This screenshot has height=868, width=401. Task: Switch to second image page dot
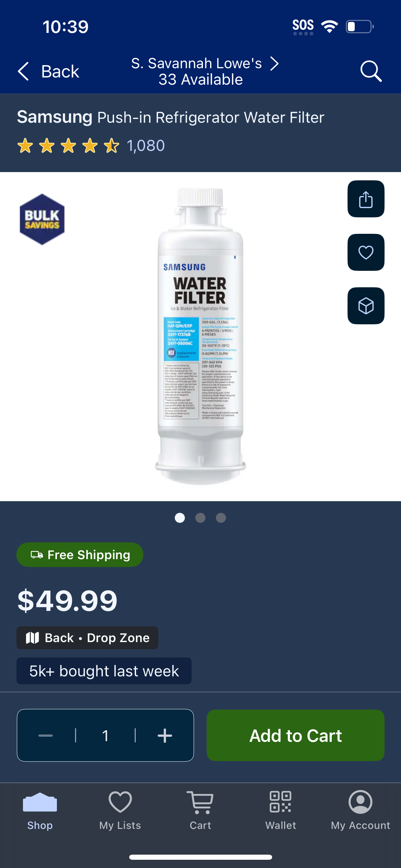(200, 518)
